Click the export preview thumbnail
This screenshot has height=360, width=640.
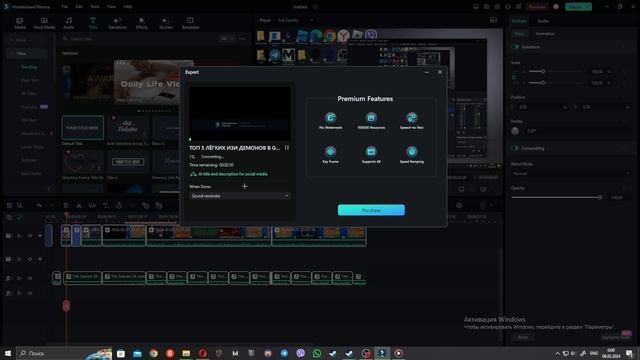point(240,113)
